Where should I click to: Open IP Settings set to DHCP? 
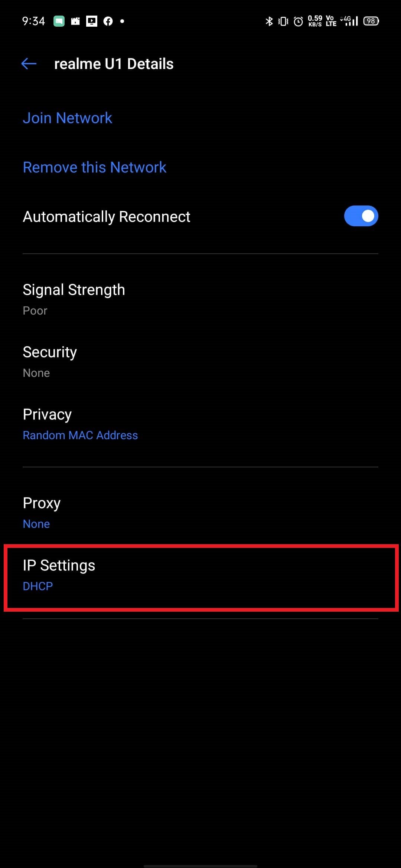pyautogui.click(x=200, y=575)
